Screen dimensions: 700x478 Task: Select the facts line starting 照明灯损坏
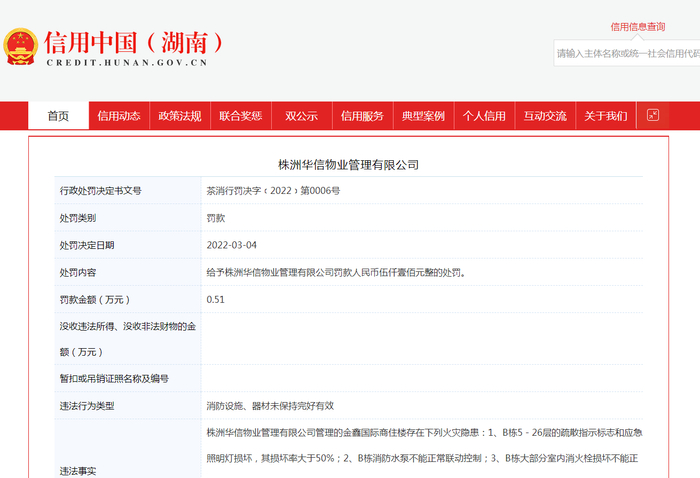422,458
